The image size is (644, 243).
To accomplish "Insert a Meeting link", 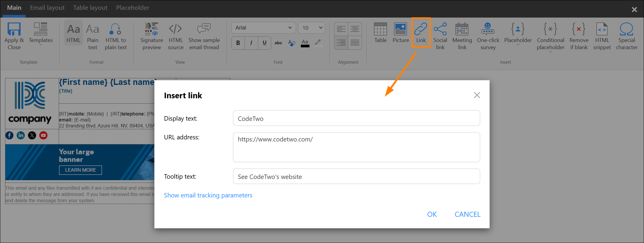I will (x=462, y=36).
